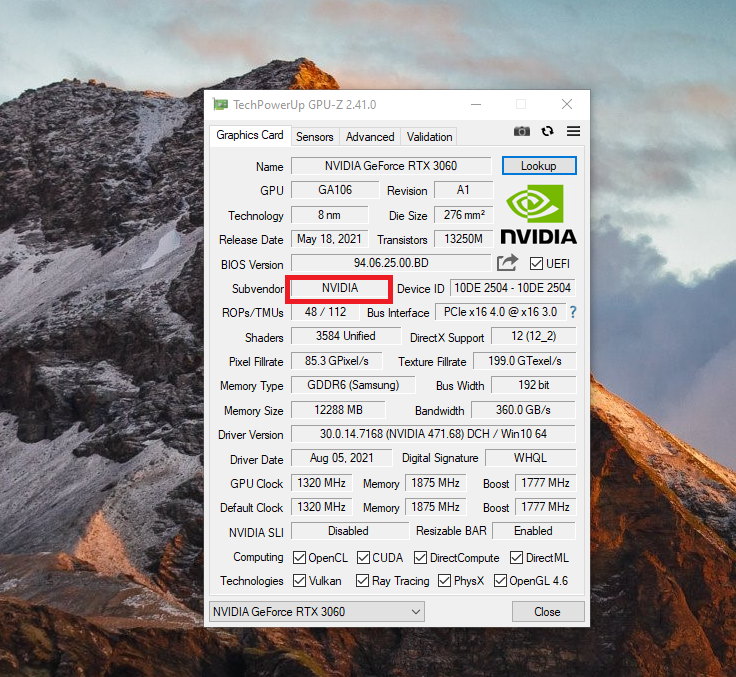Click the Device ID field 10DE 2504
Image resolution: width=736 pixels, height=677 pixels.
point(513,288)
